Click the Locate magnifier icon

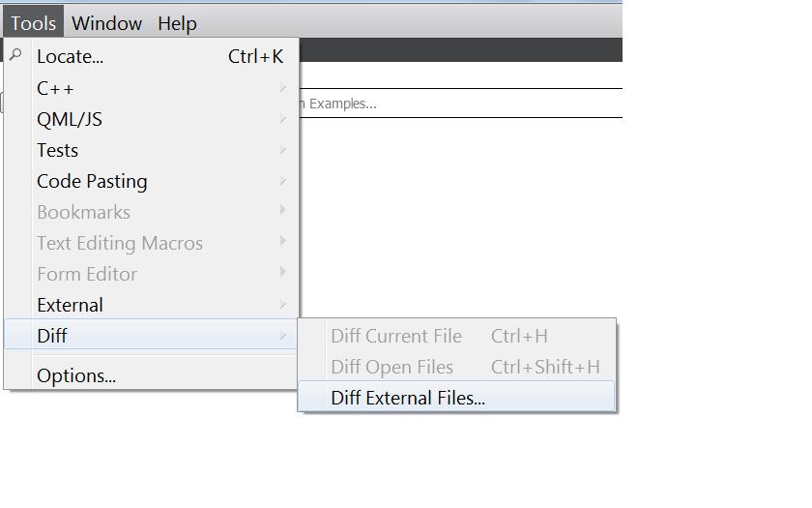(x=15, y=55)
